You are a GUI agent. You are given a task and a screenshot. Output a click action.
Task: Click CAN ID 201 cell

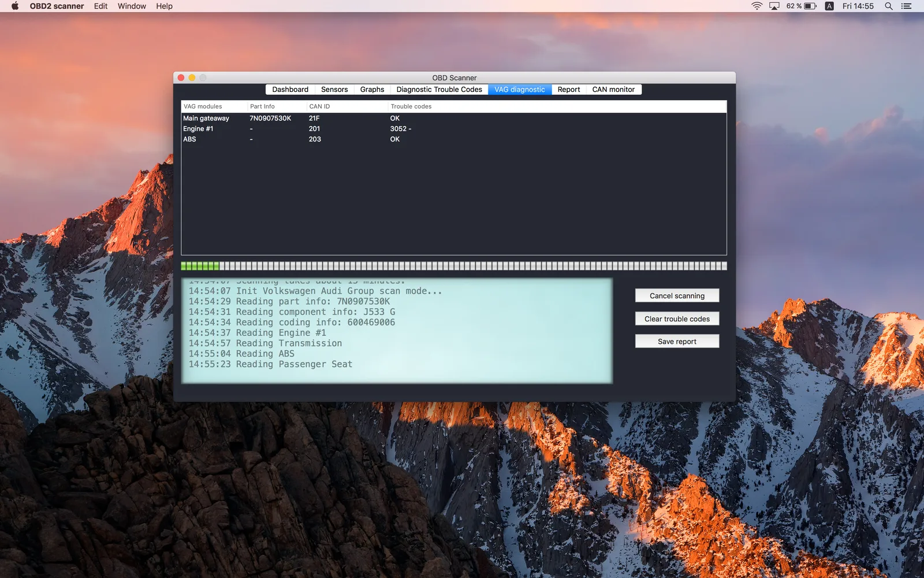pyautogui.click(x=314, y=128)
